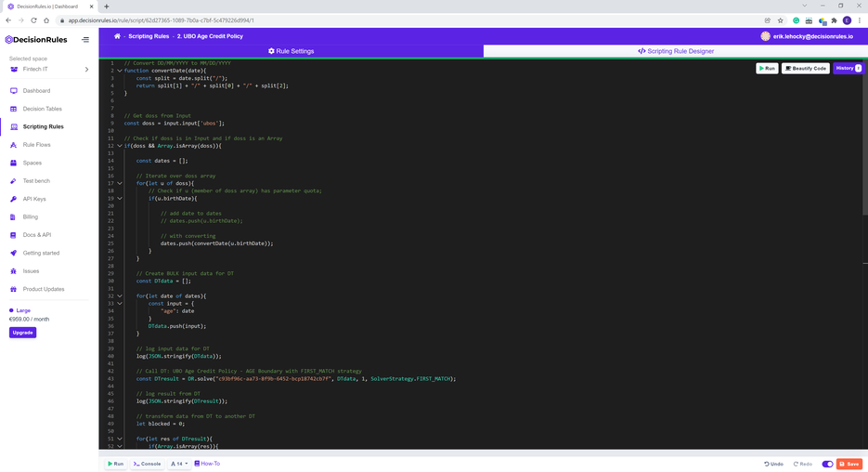This screenshot has height=472, width=868.
Task: Open Decision Tables from the sidebar
Action: pos(42,109)
